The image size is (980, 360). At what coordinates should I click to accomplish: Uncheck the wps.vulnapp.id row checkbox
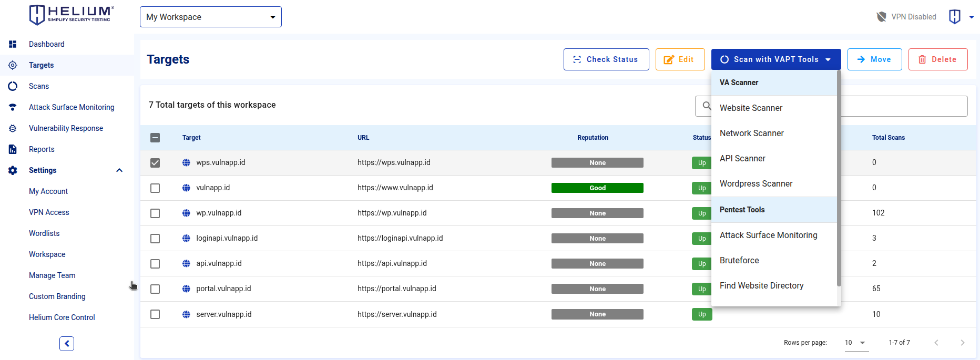[x=155, y=163]
